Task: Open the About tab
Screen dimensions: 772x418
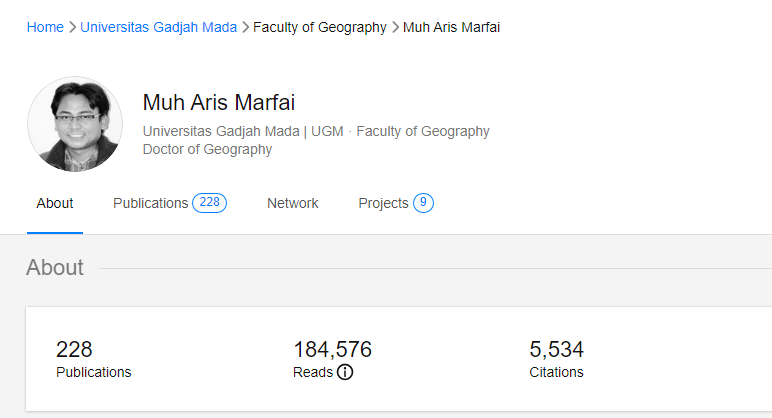Action: (55, 203)
